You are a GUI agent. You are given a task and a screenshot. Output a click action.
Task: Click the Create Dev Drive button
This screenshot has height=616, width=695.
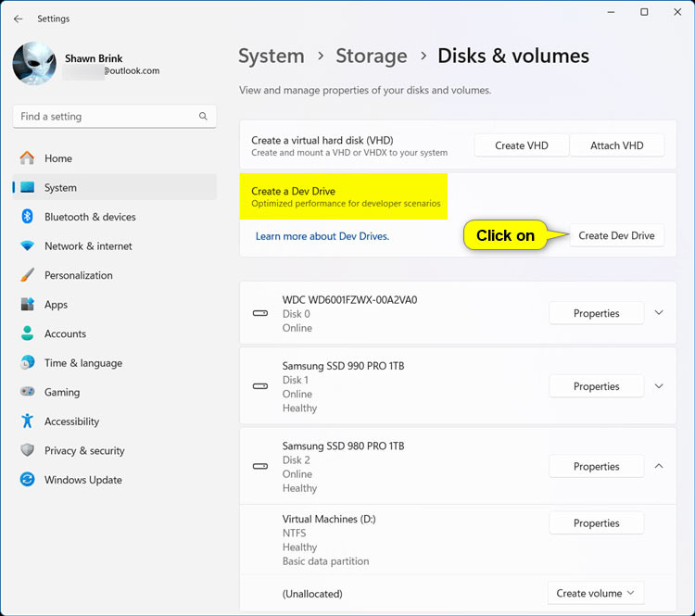tap(616, 235)
